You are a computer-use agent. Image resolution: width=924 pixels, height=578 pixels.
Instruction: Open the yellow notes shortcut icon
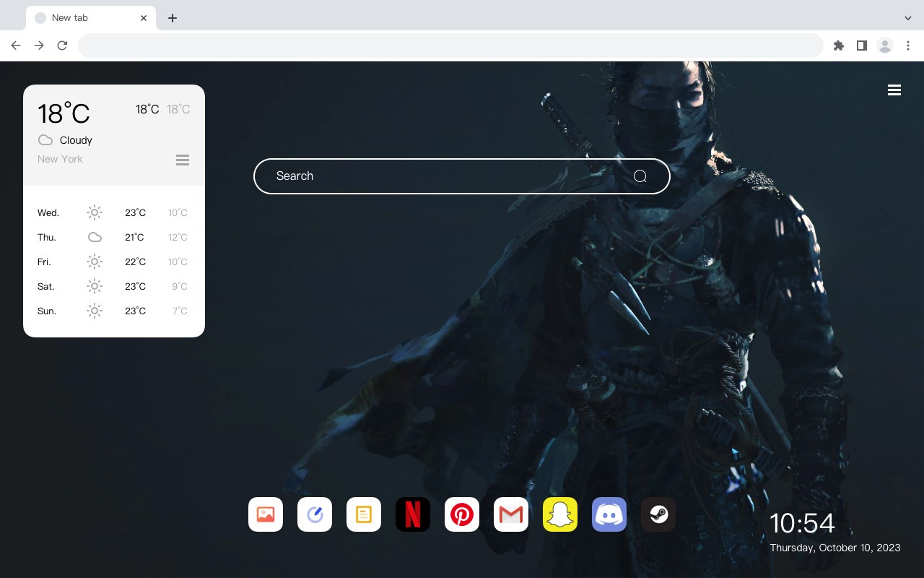364,514
